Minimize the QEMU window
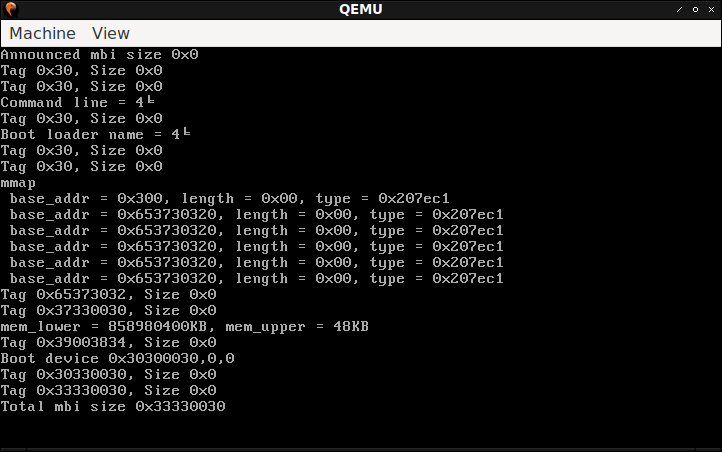The height and width of the screenshot is (452, 722). click(x=679, y=9)
